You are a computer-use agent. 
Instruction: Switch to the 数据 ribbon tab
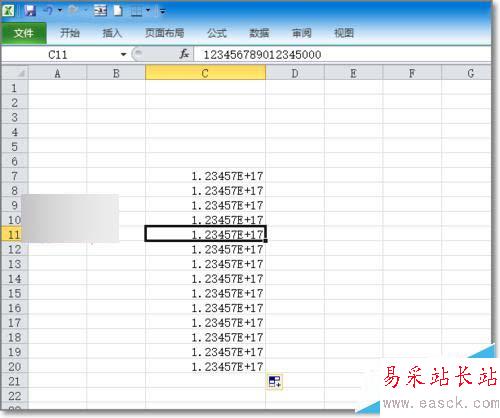click(x=259, y=33)
